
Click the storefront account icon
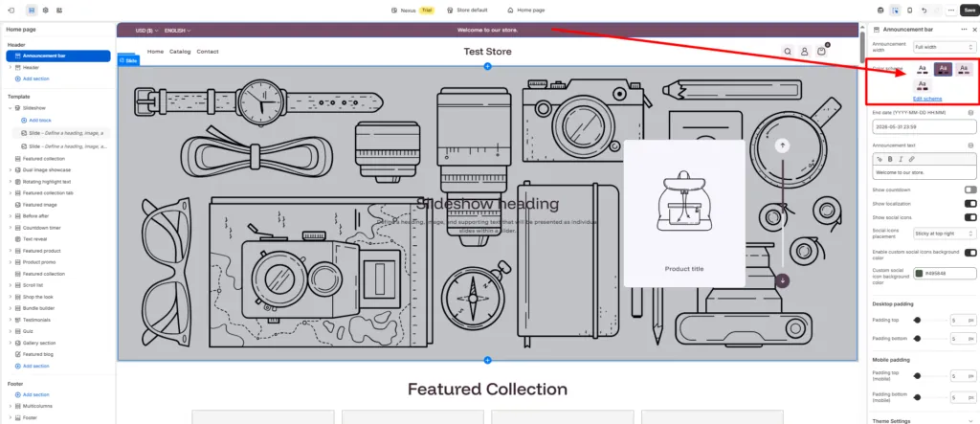(x=804, y=52)
